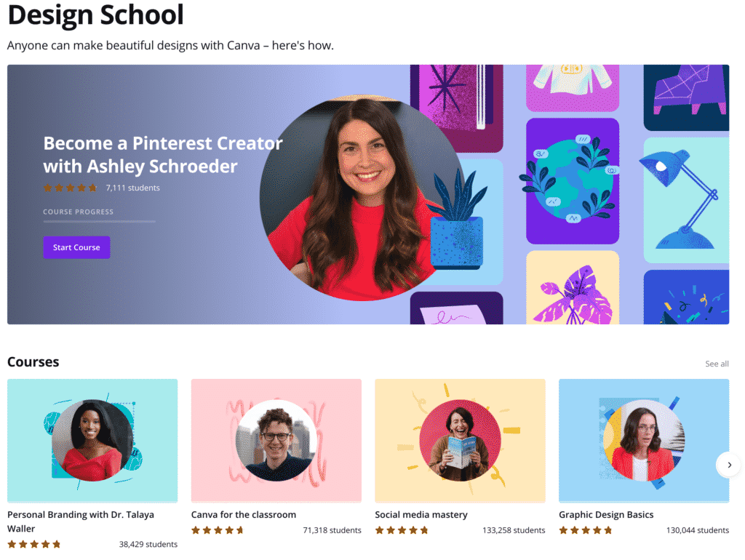
Task: Click the desk lamp illustration tile
Action: click(x=686, y=200)
